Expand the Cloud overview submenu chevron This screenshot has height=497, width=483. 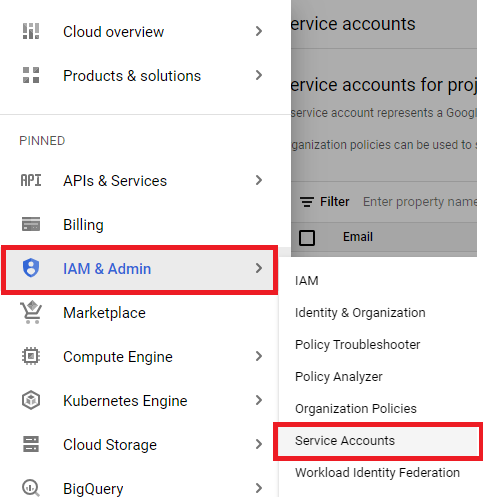(x=259, y=31)
